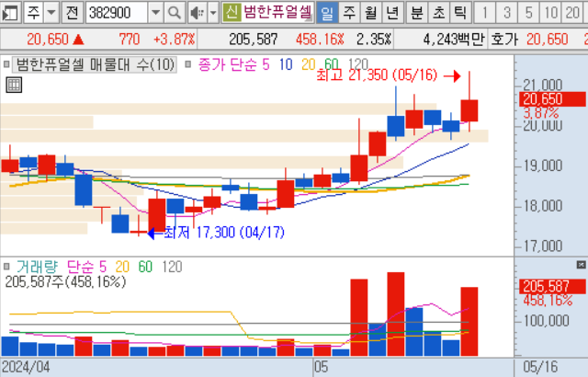Focus the stock code field 382900
Viewport: 588px width, 377px height.
[117, 13]
